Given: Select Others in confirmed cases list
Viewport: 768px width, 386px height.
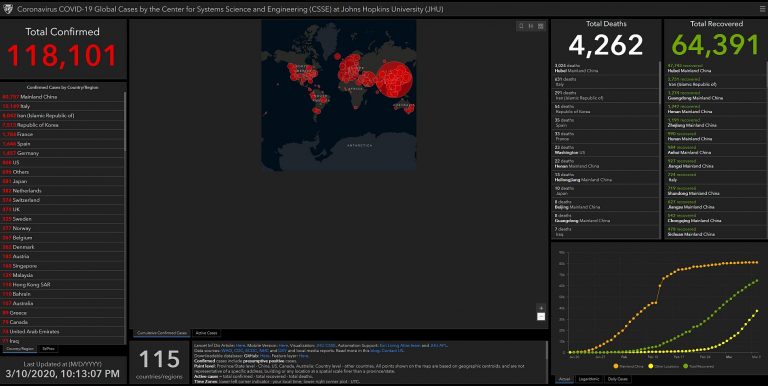Looking at the screenshot, I should (62, 172).
